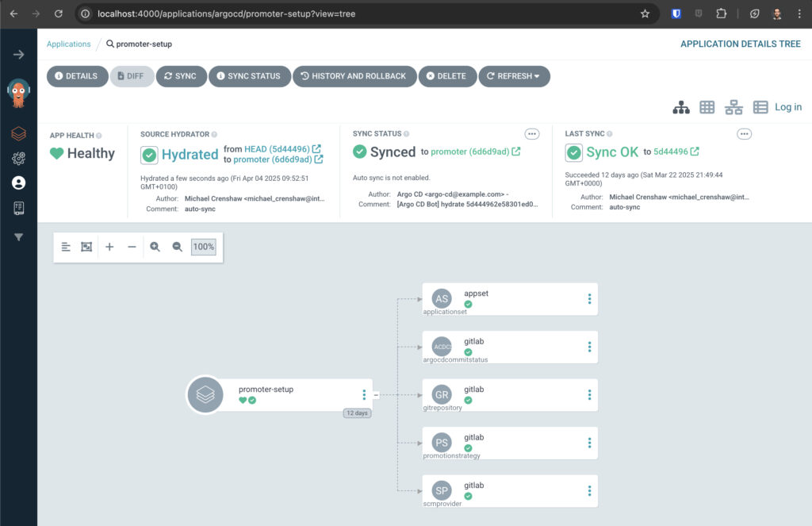
Task: Click the Sync OK status text
Action: (612, 152)
